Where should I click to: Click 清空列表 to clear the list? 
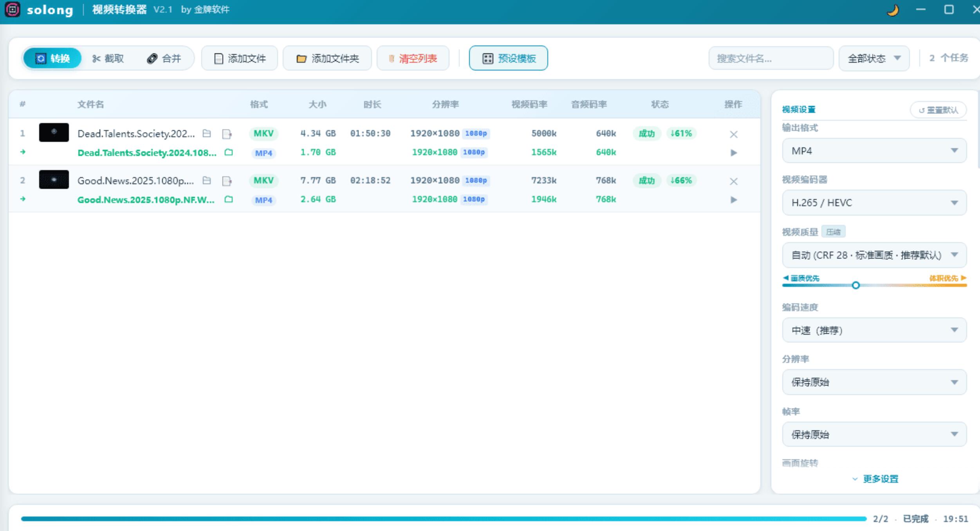(x=413, y=58)
